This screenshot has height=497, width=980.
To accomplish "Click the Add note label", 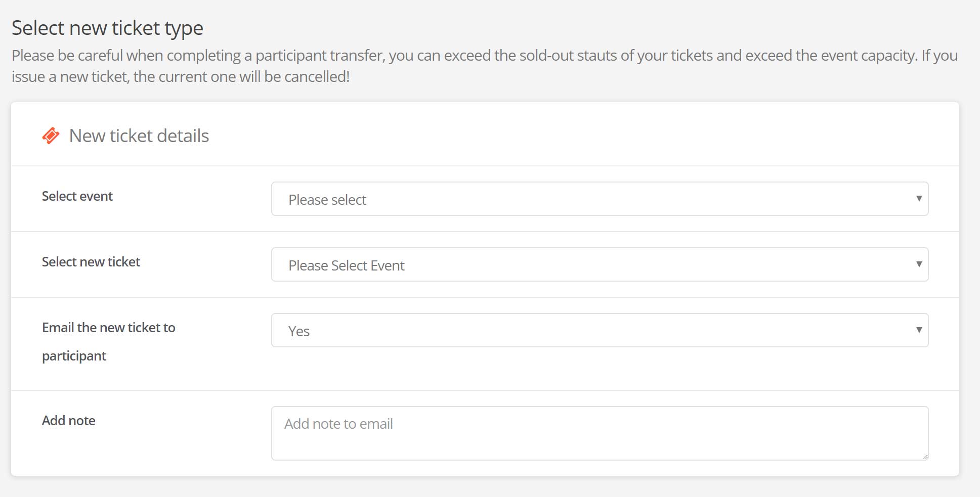I will (x=68, y=421).
